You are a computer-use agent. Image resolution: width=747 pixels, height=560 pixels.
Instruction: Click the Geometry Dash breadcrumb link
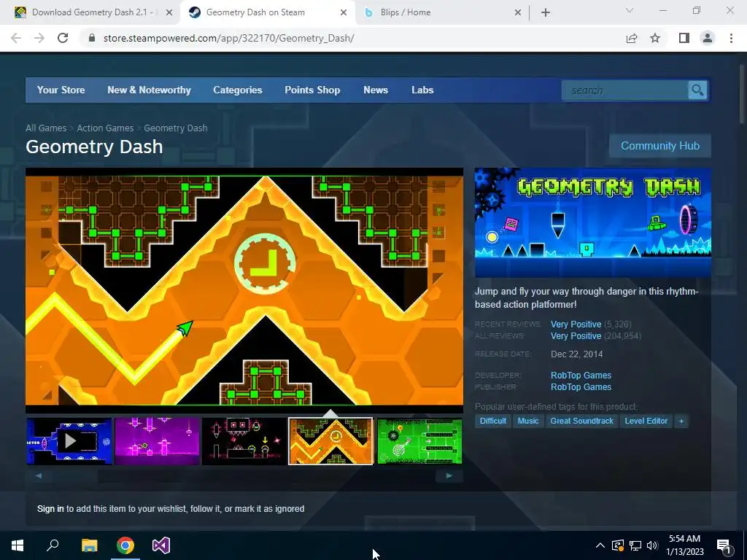[176, 128]
